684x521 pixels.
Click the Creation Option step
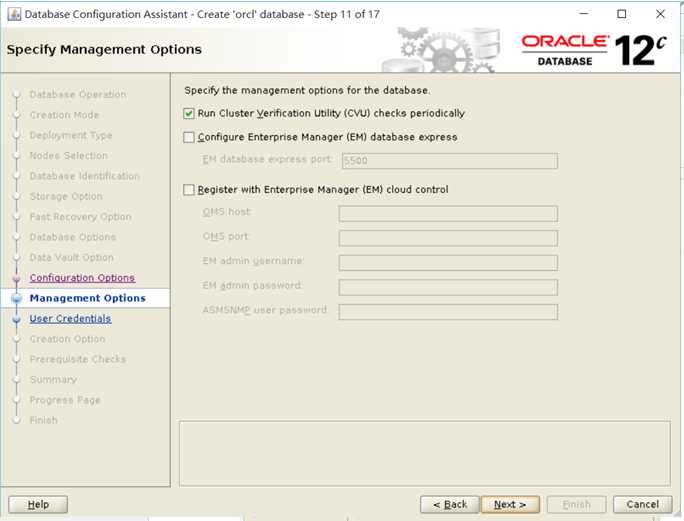67,339
